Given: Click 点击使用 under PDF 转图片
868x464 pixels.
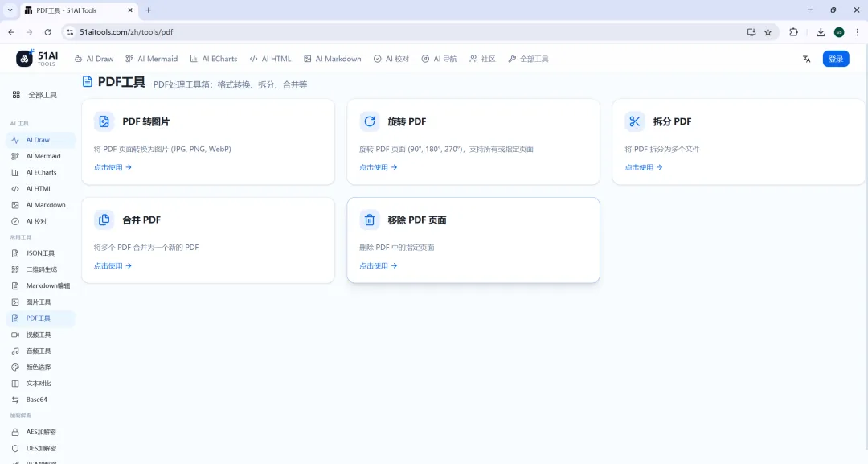Looking at the screenshot, I should pyautogui.click(x=113, y=167).
